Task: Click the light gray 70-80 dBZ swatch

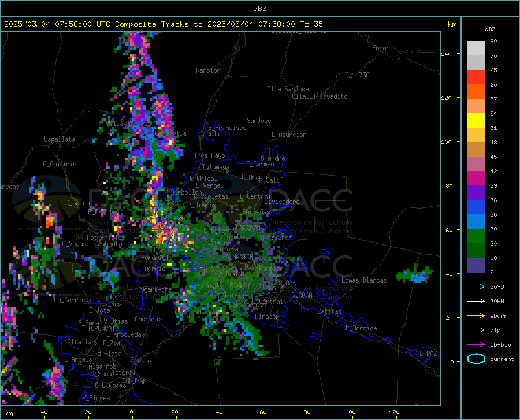Action: (x=476, y=49)
